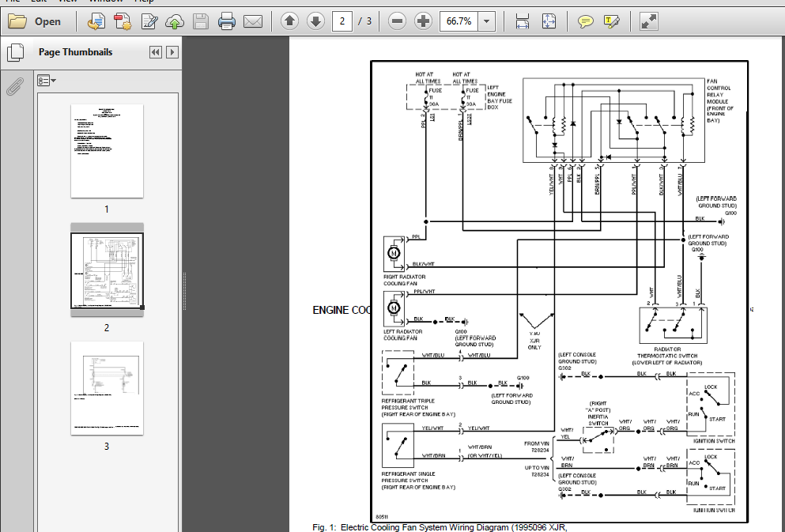
Task: Click REFRIGERANT SINGLE PRESSURE SWITCH label
Action: point(418,481)
